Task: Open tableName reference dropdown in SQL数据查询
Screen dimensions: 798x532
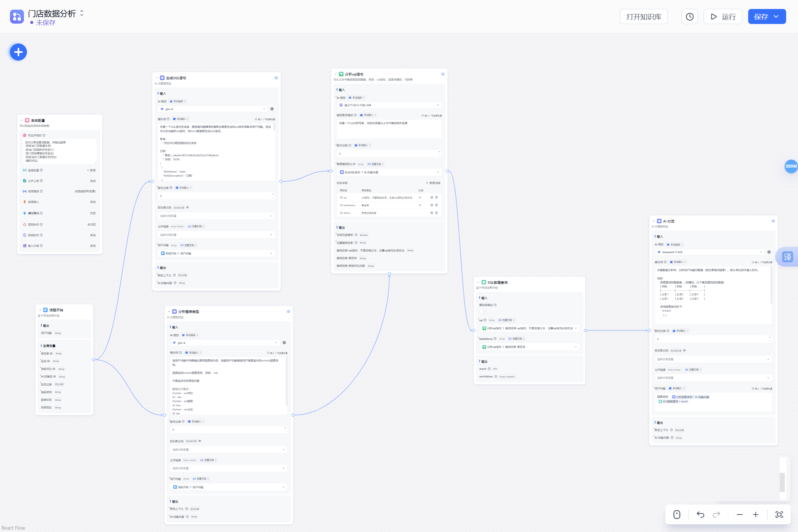Action: pos(530,347)
